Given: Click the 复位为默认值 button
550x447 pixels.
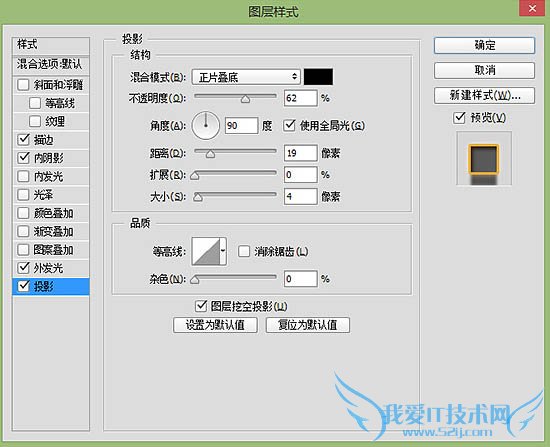Looking at the screenshot, I should point(308,325).
